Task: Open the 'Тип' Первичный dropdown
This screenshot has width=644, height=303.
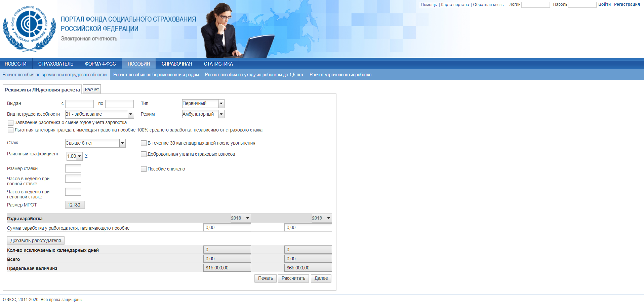Action: click(x=221, y=104)
